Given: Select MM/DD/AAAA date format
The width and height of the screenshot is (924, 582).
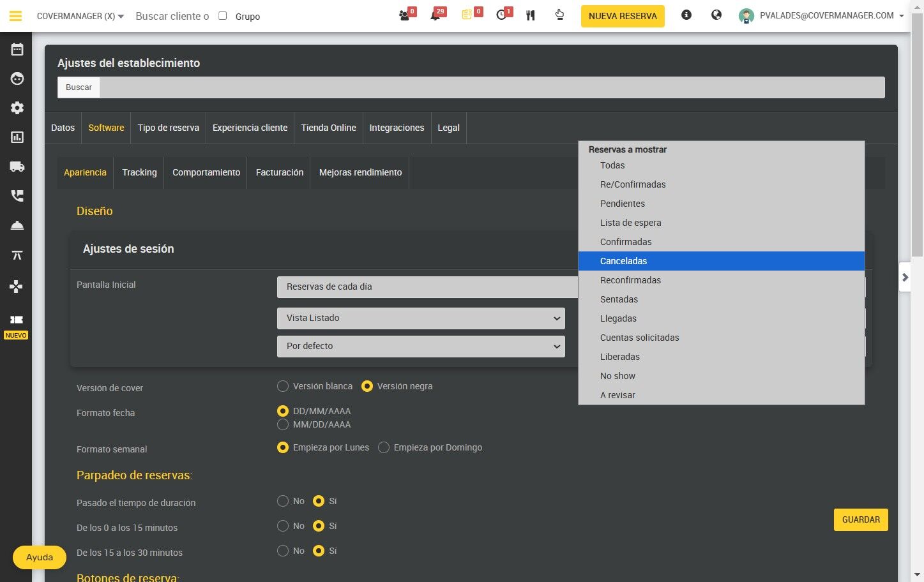Looking at the screenshot, I should point(283,424).
